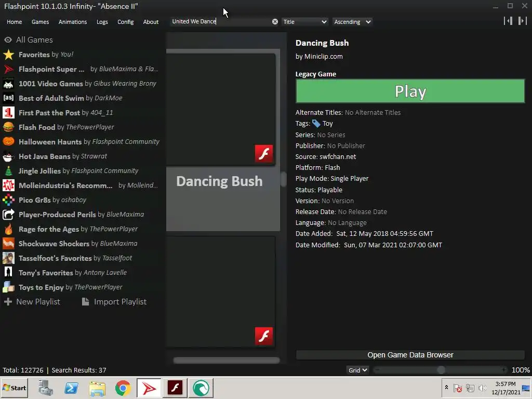Click the green Play button
Image resolution: width=532 pixels, height=399 pixels.
pos(410,91)
